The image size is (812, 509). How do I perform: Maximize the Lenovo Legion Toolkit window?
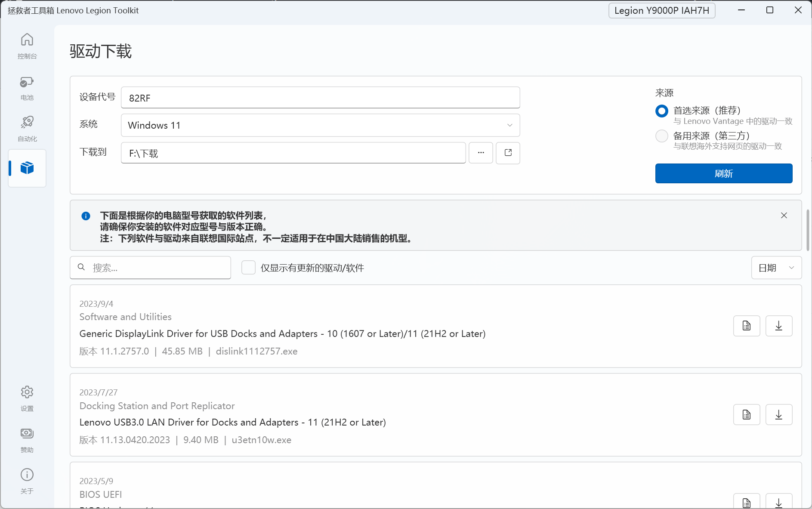tap(770, 10)
